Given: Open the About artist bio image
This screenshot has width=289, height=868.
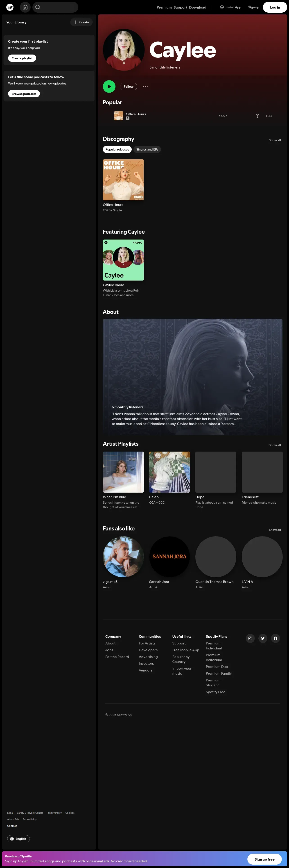Looking at the screenshot, I should tap(192, 377).
